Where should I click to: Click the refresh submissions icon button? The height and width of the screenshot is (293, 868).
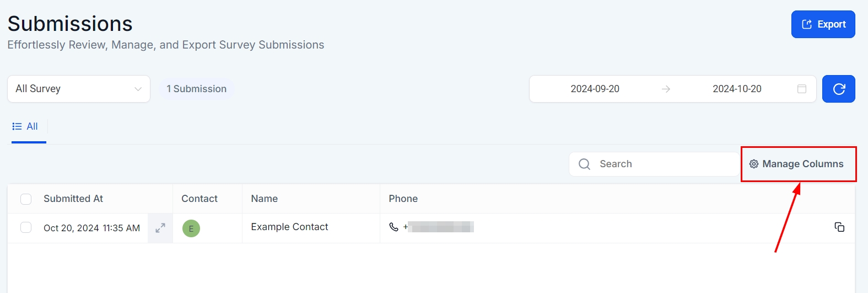pyautogui.click(x=838, y=89)
